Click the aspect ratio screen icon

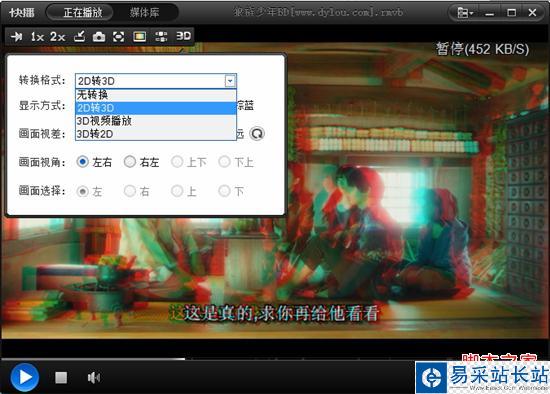point(140,36)
